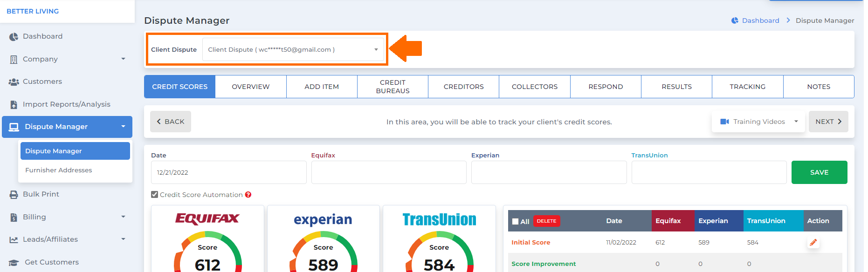Click the TransUnion 584 score gauge
The height and width of the screenshot is (272, 868).
click(x=439, y=252)
